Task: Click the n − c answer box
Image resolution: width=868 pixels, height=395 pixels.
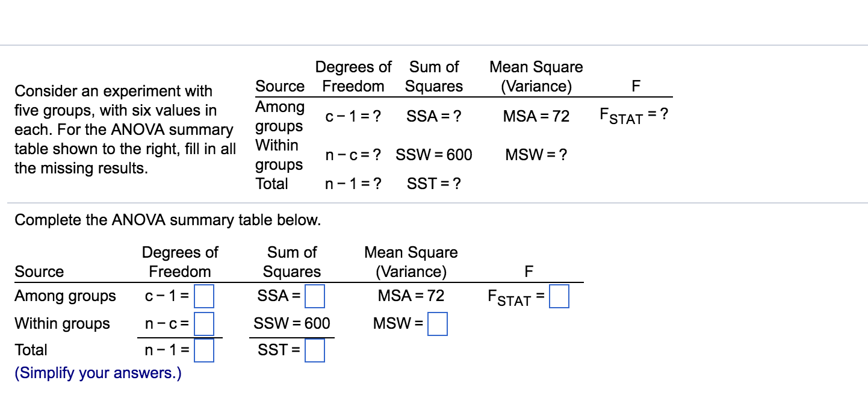Action: (205, 324)
